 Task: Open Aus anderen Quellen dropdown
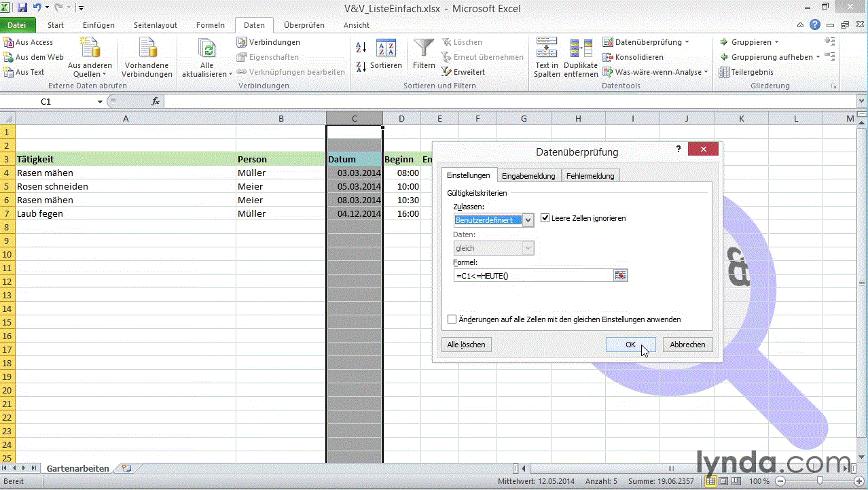[90, 58]
